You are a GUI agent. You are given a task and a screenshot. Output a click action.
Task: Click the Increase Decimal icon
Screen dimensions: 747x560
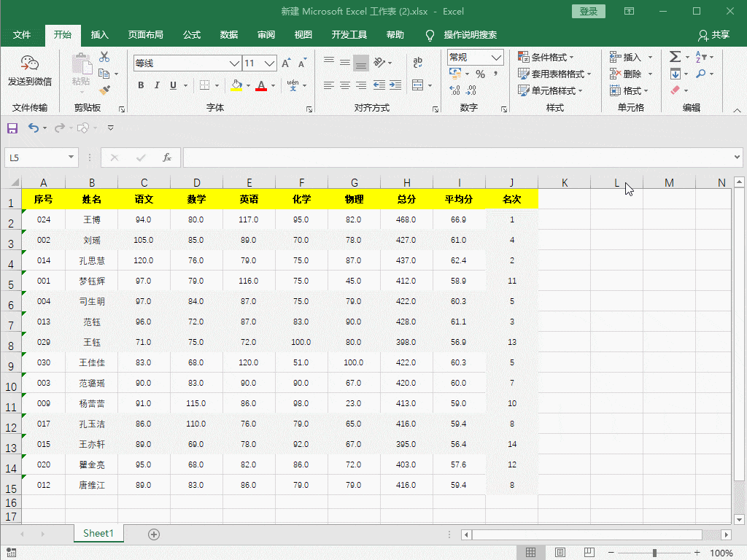coord(454,90)
